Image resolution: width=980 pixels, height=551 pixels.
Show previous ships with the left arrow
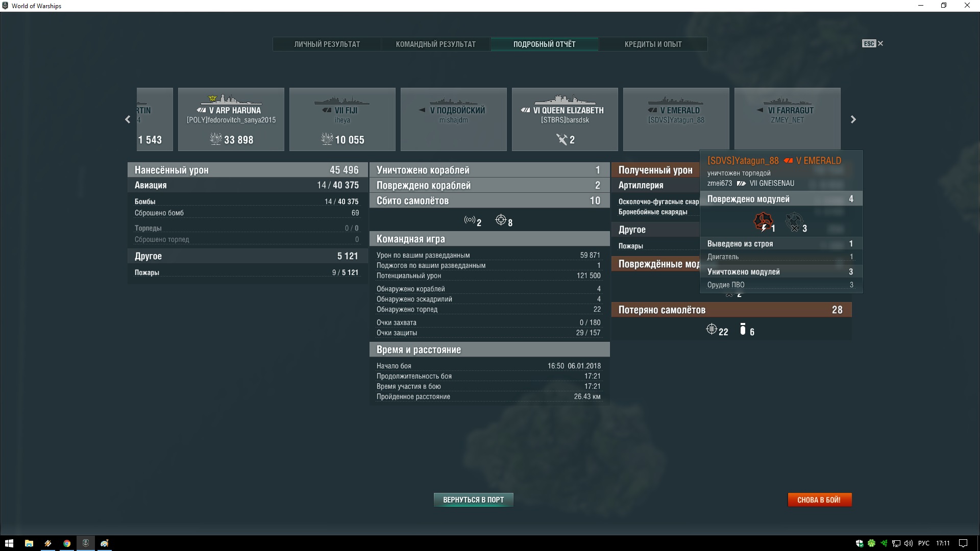click(128, 119)
